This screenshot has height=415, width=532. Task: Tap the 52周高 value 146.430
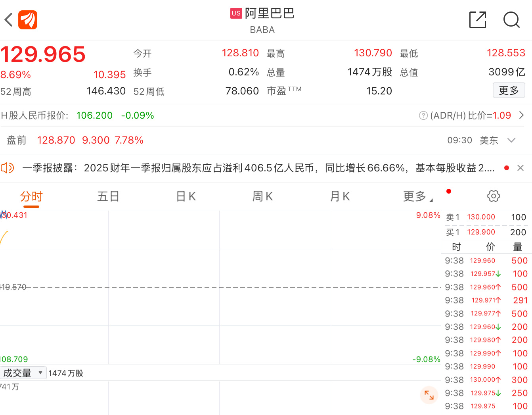click(x=106, y=91)
